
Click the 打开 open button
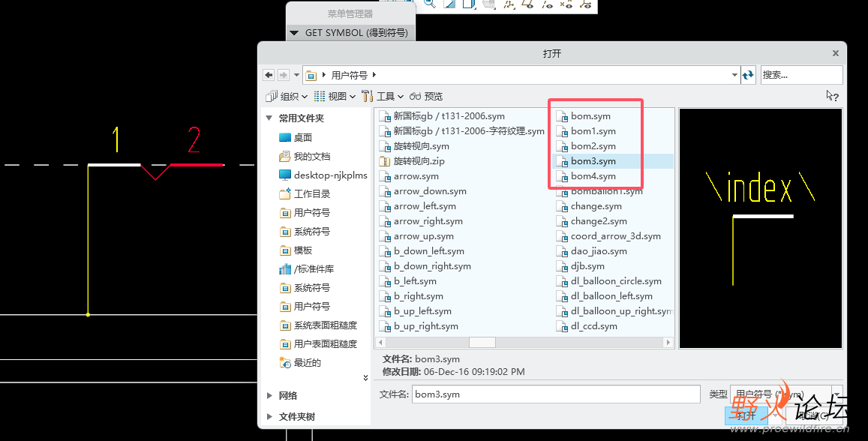point(746,415)
